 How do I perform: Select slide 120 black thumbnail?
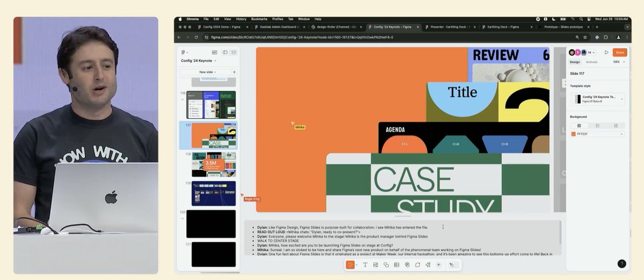coord(211,224)
